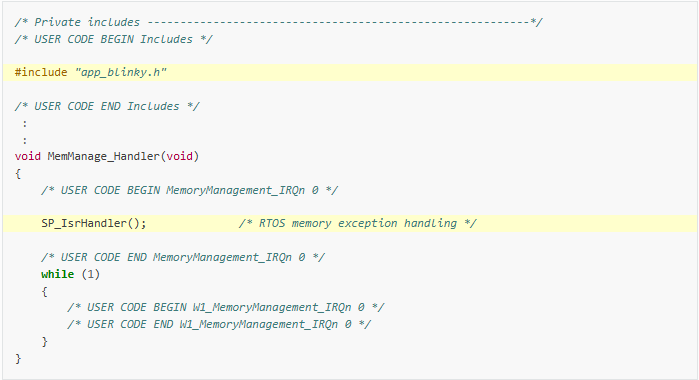Click 'USER CODE BEGIN W1_MemoryManagement_IRQn 0' comment

226,307
